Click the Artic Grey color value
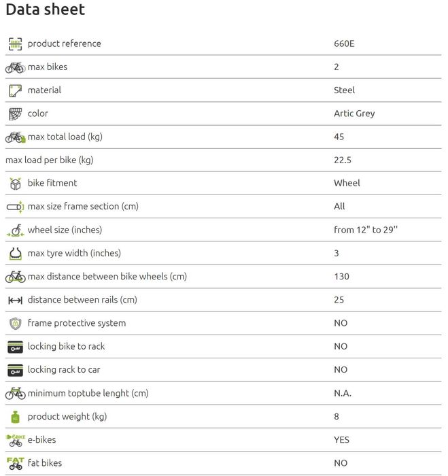 [354, 114]
